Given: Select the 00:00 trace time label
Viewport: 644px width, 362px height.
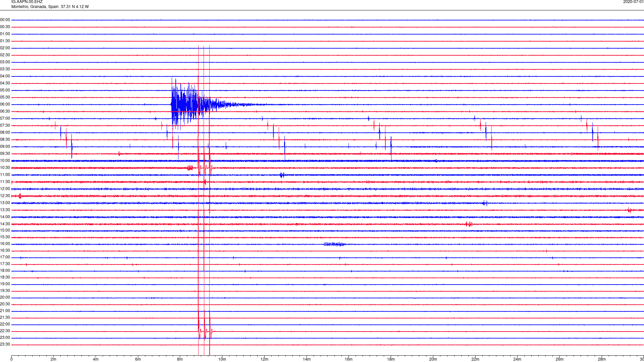Looking at the screenshot, I should click(5, 20).
